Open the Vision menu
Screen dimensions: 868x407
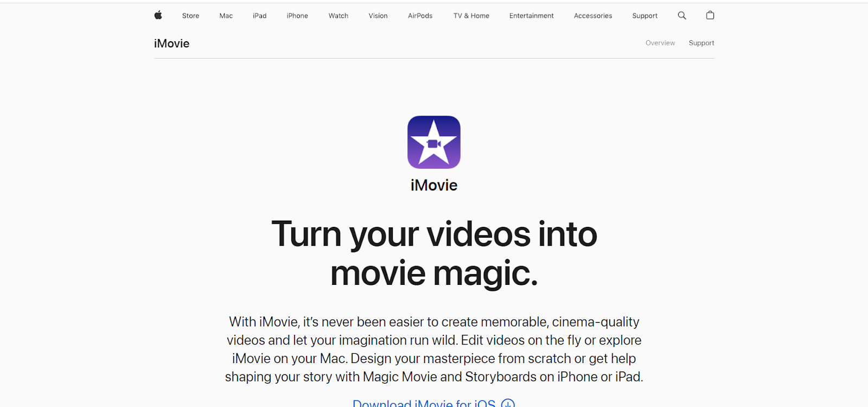(x=378, y=16)
